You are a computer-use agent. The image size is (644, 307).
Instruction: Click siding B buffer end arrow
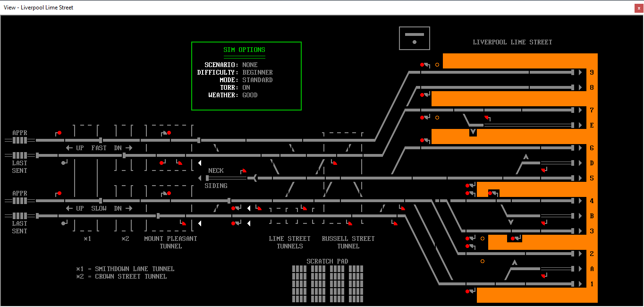coord(580,216)
